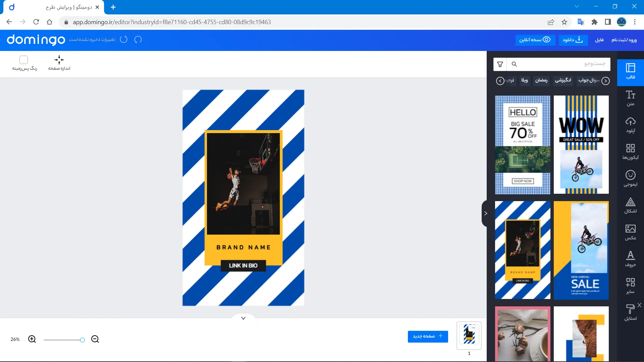This screenshot has height=362, width=644.
Task: Select the BRAND NAME text on canvas
Action: click(243, 247)
